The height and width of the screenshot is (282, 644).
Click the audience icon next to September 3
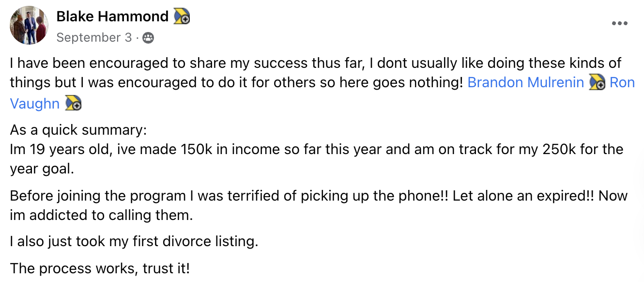coord(149,38)
